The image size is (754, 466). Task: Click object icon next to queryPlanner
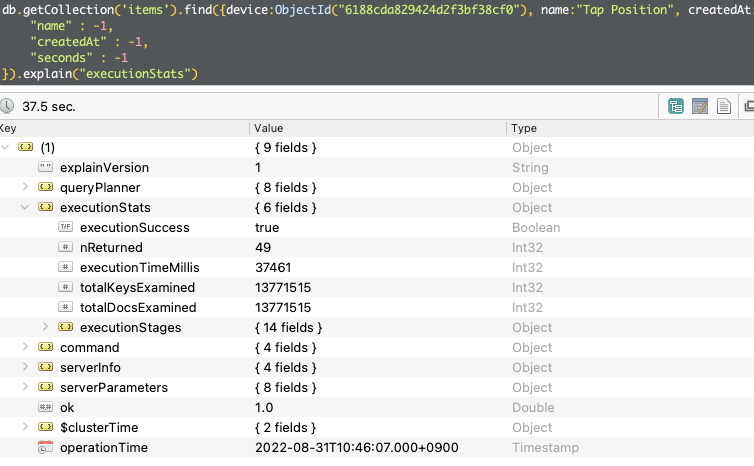click(x=46, y=187)
